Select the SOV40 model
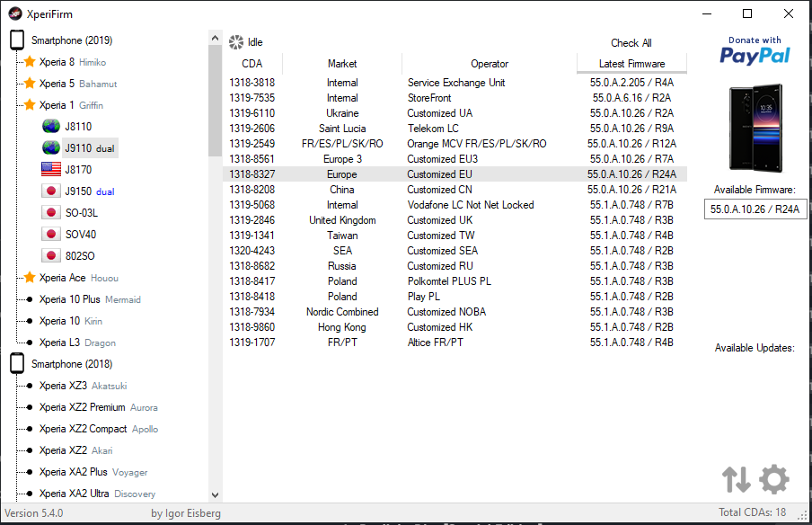 81,235
